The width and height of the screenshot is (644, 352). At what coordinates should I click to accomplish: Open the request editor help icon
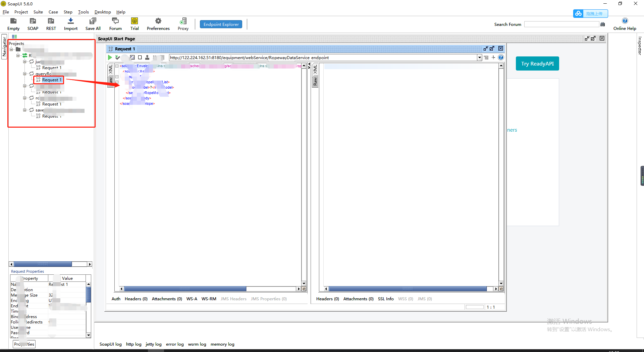(501, 57)
